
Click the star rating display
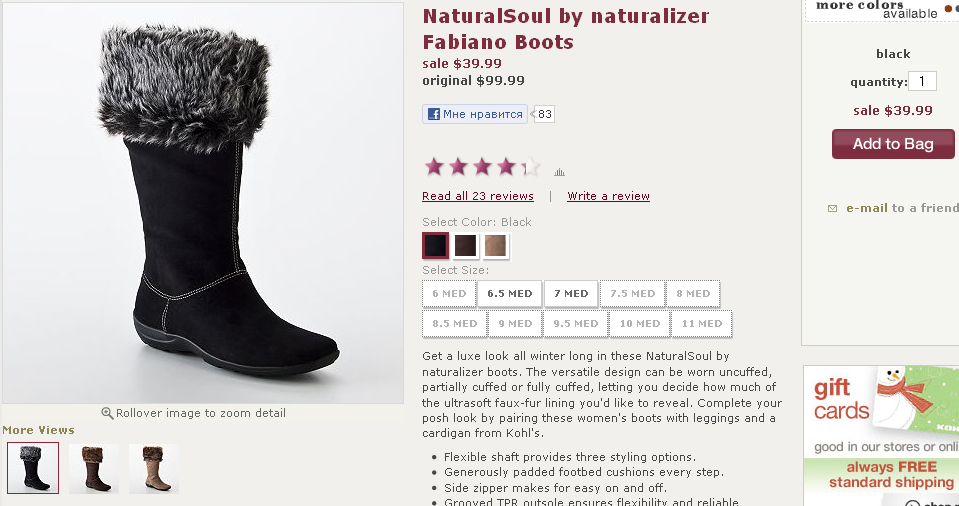[x=482, y=167]
